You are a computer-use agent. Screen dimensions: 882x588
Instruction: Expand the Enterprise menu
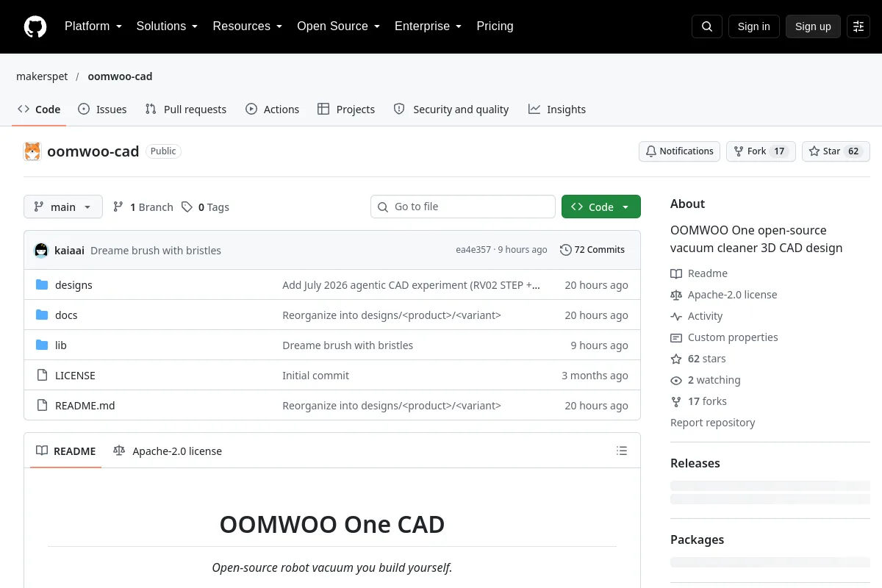428,26
